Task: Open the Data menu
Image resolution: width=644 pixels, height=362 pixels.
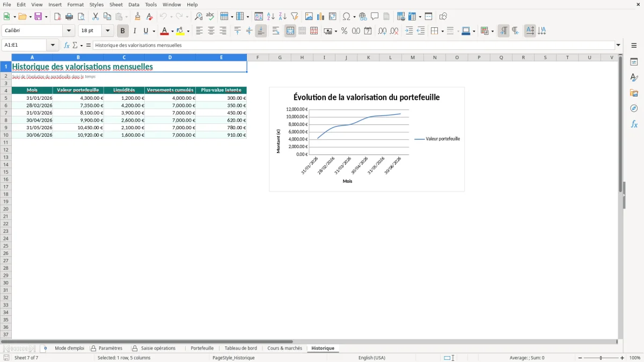Action: (x=134, y=4)
